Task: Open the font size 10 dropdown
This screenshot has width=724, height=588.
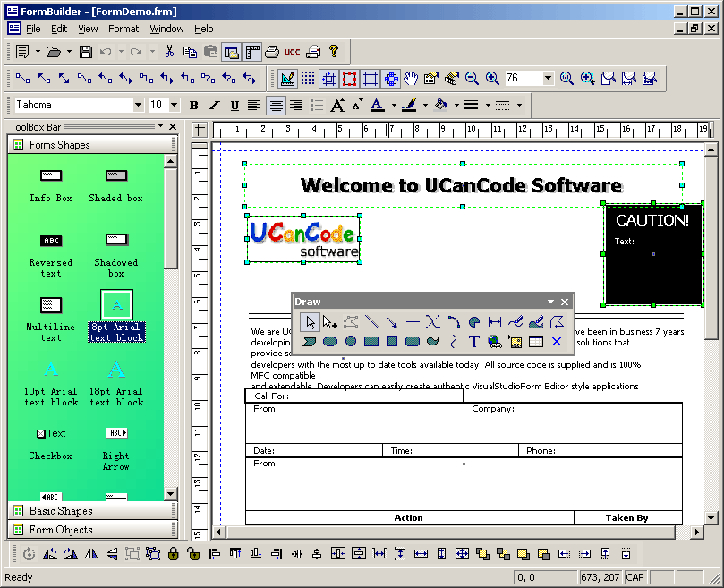Action: 175,105
